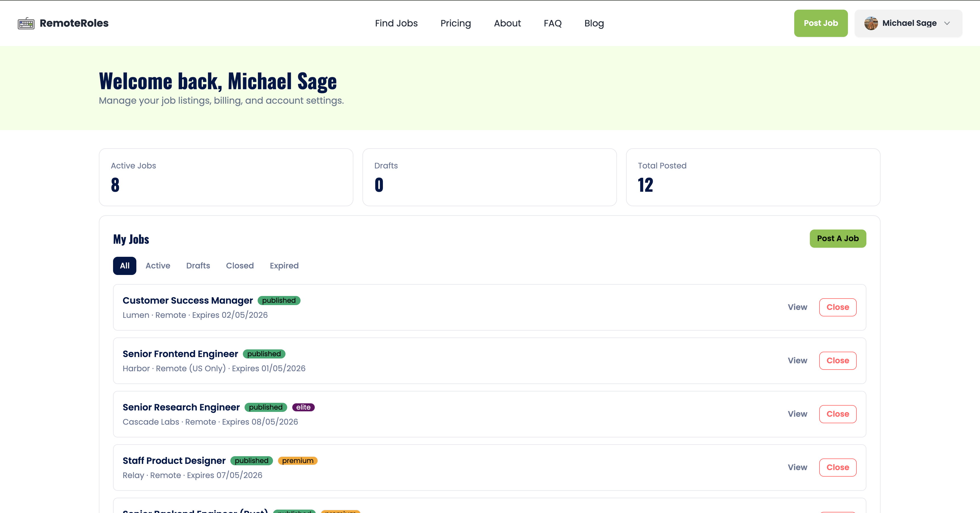
Task: Click the RemoteRoles keyboard logo icon
Action: tap(26, 23)
